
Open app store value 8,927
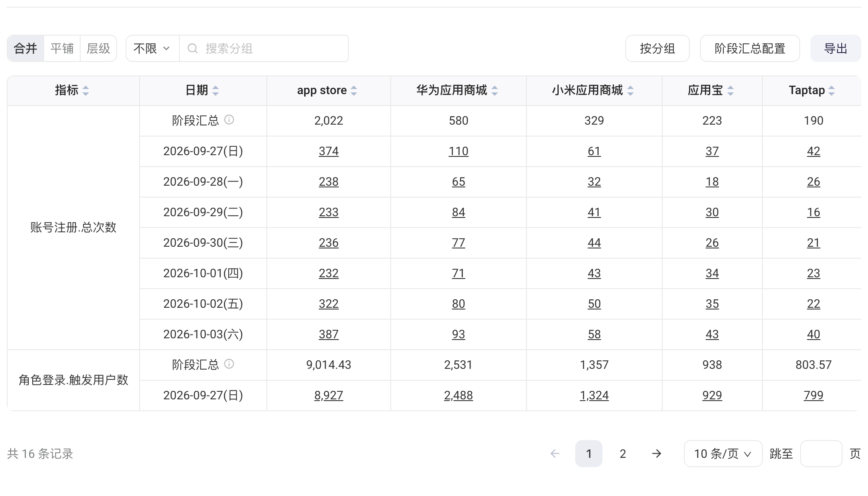(329, 396)
